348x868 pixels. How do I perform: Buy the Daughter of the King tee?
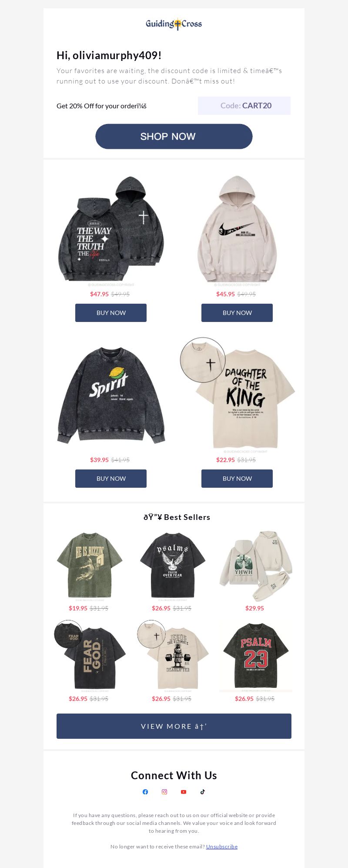(x=237, y=479)
